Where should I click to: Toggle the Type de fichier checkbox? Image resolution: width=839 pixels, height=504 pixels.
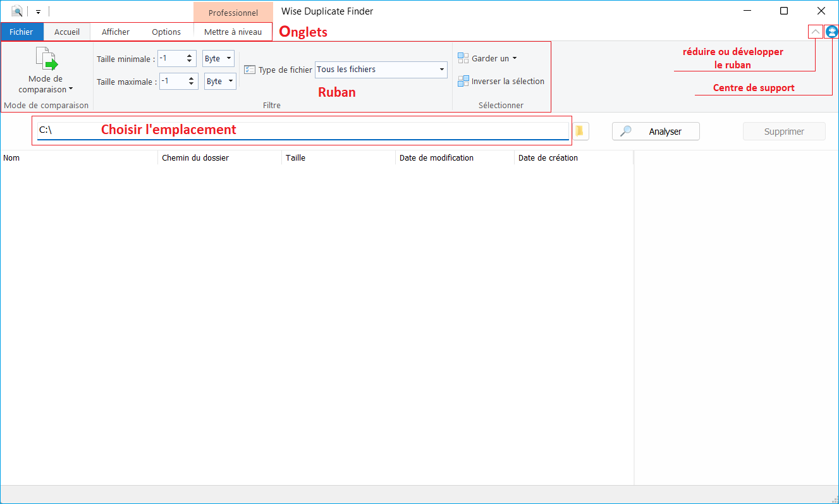pos(249,70)
